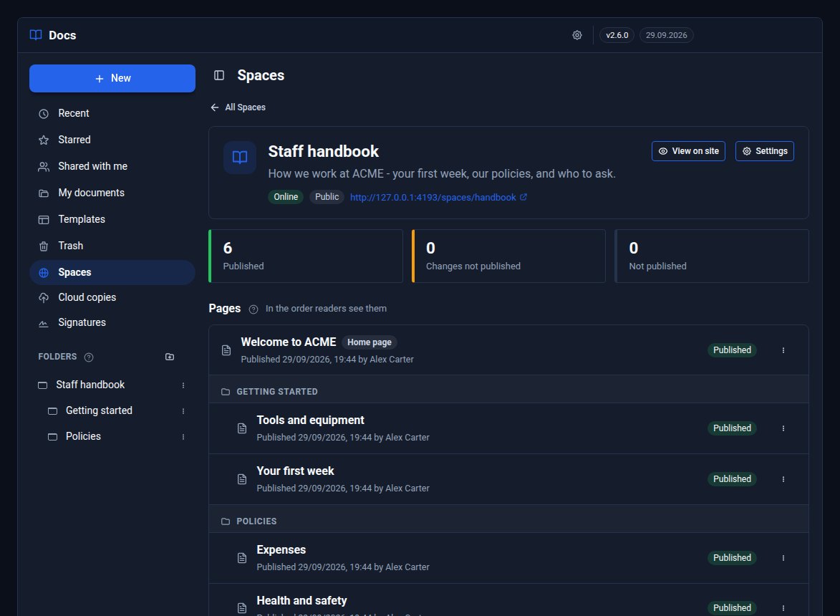Click the New button
The width and height of the screenshot is (840, 616).
pos(112,78)
